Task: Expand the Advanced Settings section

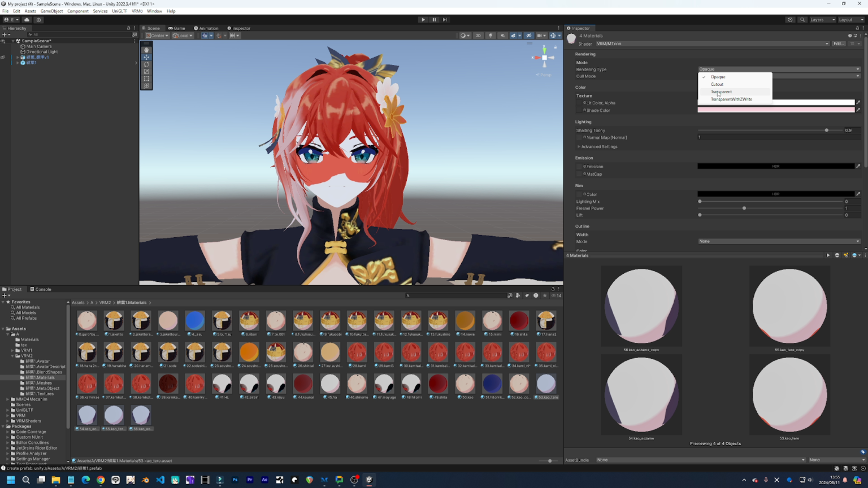Action: pos(599,146)
